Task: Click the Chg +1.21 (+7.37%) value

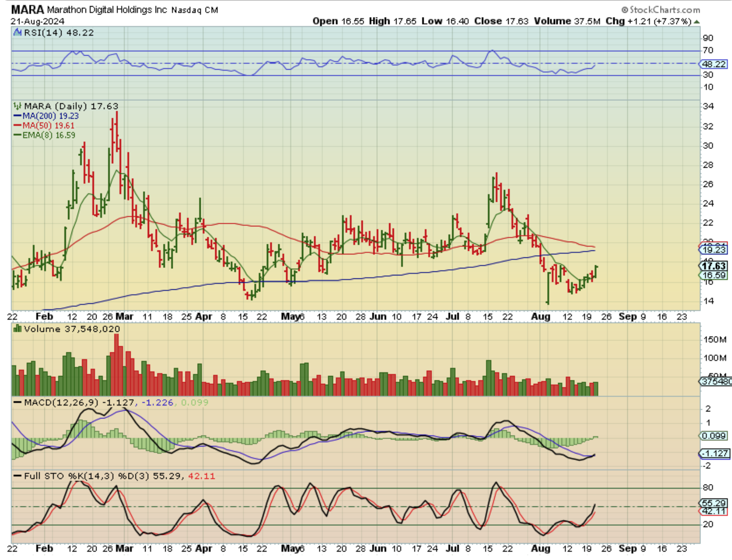Action: coord(648,21)
